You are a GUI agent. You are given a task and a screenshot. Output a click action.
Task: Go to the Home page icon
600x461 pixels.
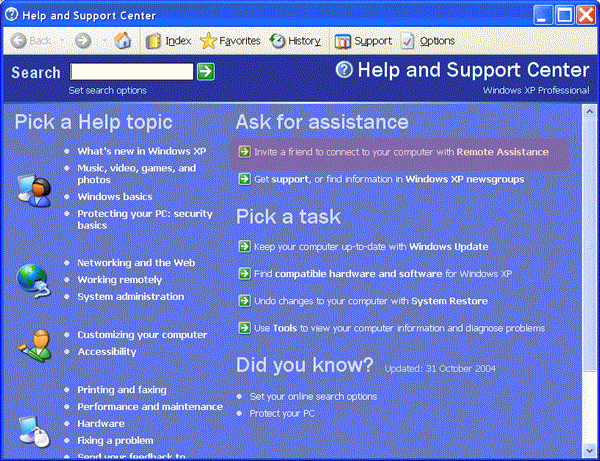122,40
